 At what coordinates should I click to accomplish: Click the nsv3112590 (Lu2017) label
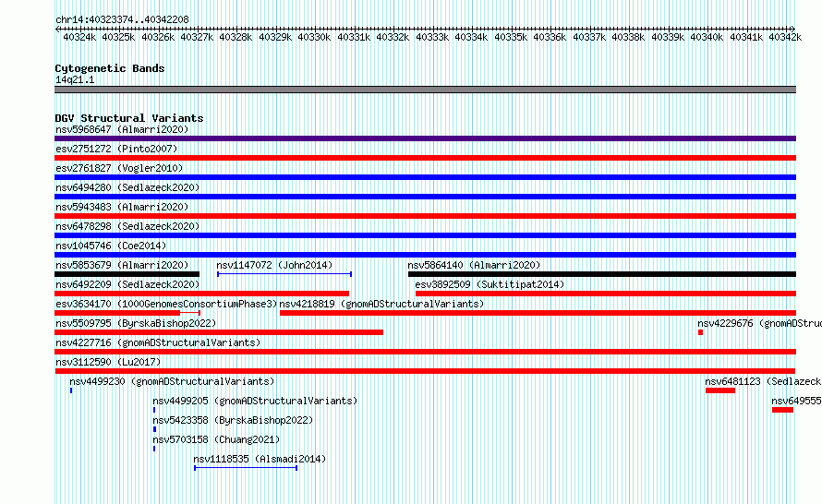pos(108,362)
